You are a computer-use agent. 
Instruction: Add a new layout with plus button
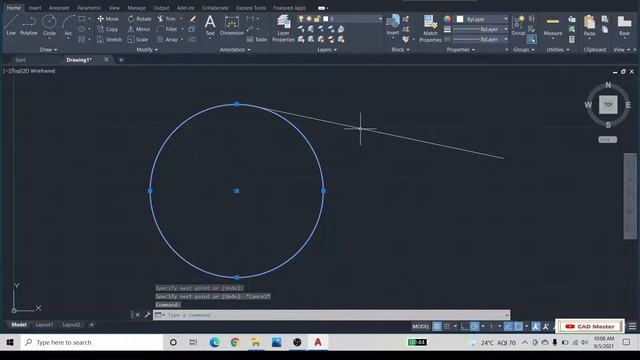[x=91, y=325]
